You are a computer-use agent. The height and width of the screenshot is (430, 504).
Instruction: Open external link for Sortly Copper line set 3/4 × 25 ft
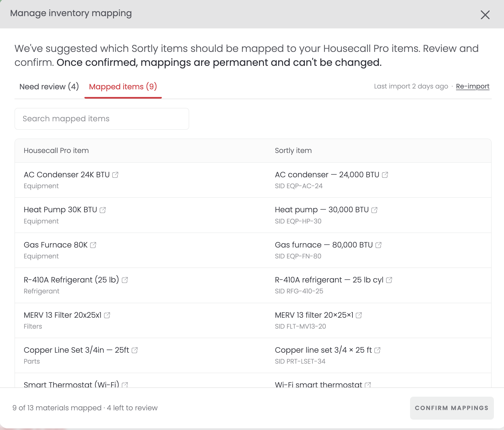(377, 350)
